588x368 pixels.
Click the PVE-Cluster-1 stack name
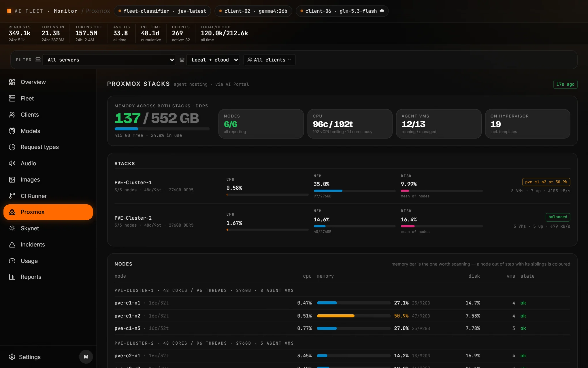pos(133,182)
